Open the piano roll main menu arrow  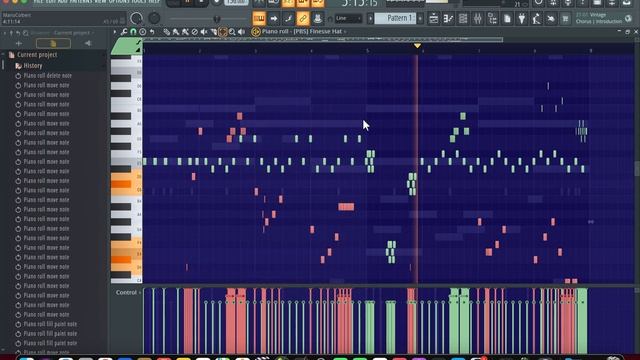click(115, 32)
